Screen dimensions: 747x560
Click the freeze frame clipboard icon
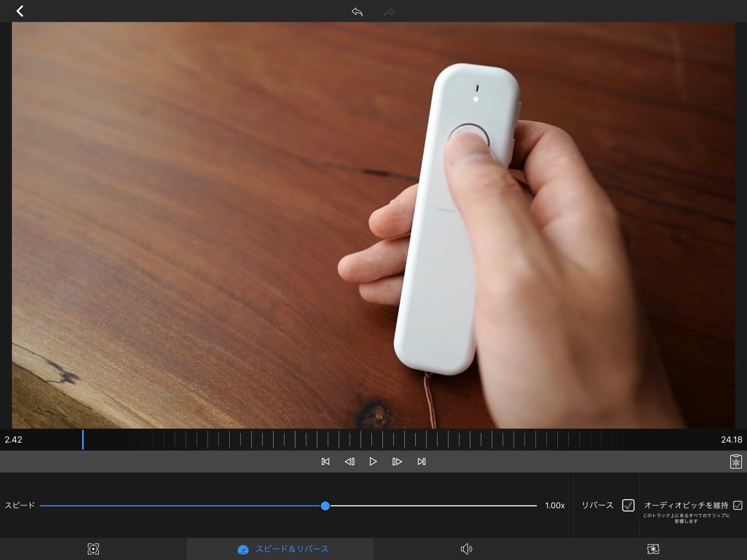pyautogui.click(x=736, y=462)
